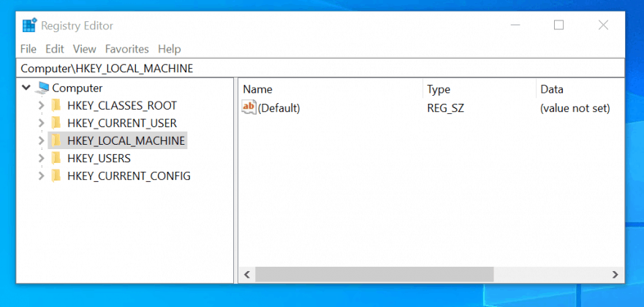Click the Registry Editor app icon in title bar
The width and height of the screenshot is (644, 307).
pyautogui.click(x=29, y=26)
